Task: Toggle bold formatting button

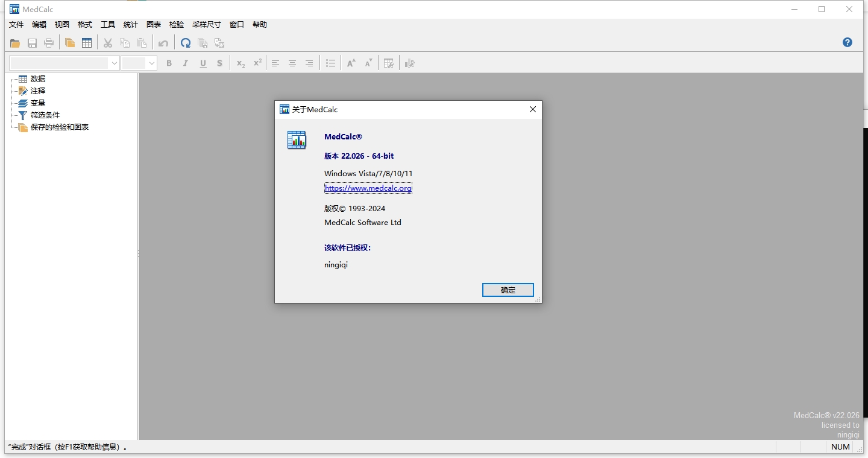Action: [169, 63]
